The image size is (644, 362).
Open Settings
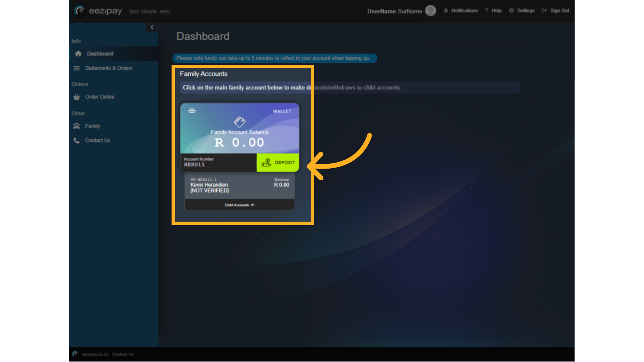pyautogui.click(x=522, y=11)
